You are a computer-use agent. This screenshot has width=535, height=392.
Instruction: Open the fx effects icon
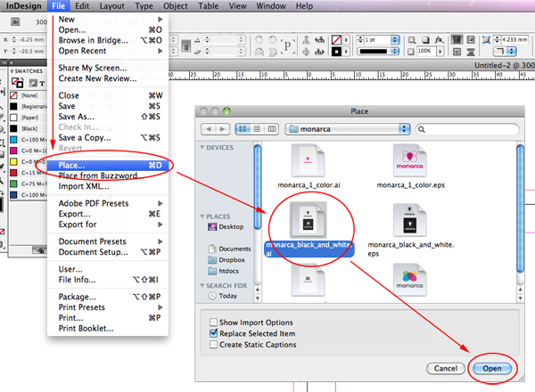coord(439,40)
